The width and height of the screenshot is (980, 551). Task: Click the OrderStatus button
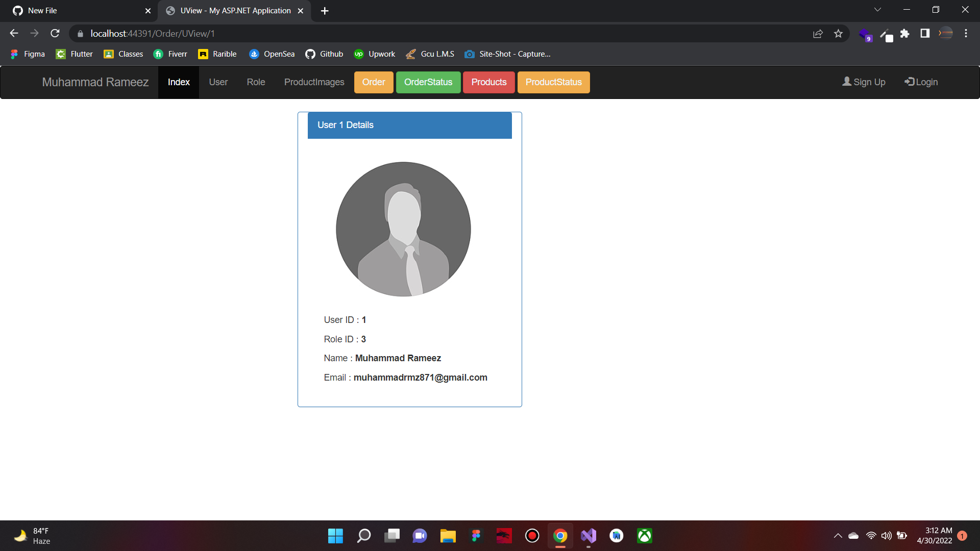[x=428, y=82]
